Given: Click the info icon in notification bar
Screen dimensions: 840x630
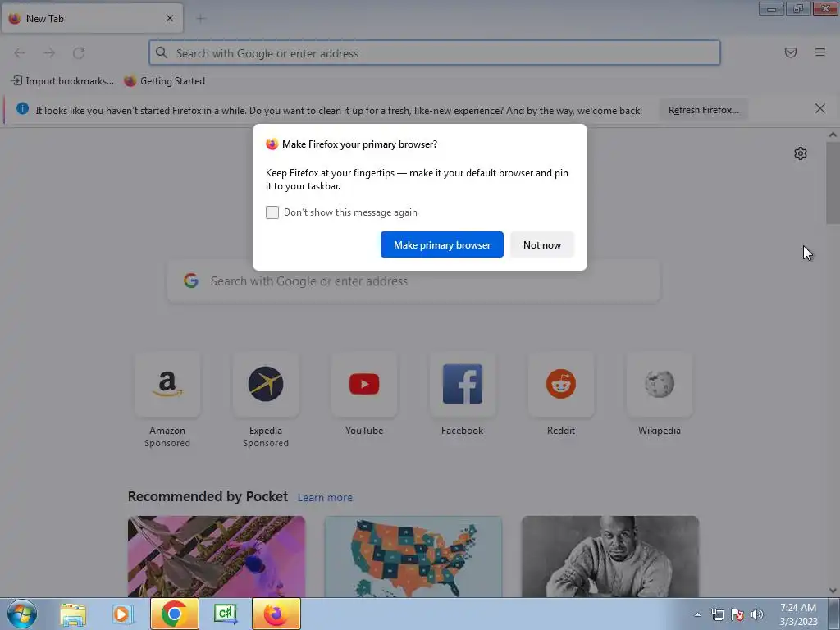Looking at the screenshot, I should pyautogui.click(x=22, y=109).
